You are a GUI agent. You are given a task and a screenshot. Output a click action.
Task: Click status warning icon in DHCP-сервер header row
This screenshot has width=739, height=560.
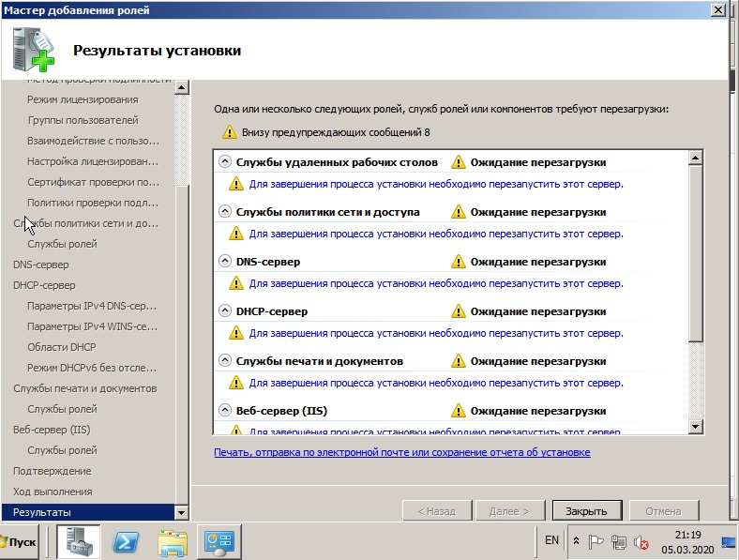(x=458, y=311)
